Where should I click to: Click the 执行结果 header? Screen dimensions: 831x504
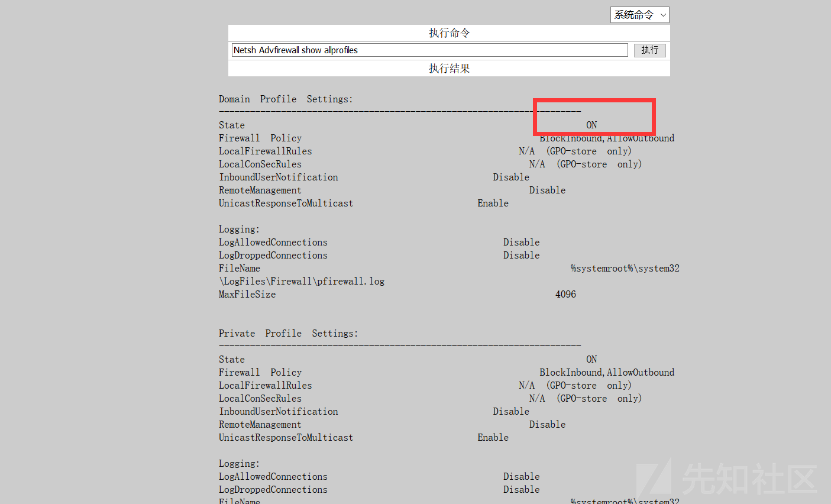pyautogui.click(x=449, y=69)
